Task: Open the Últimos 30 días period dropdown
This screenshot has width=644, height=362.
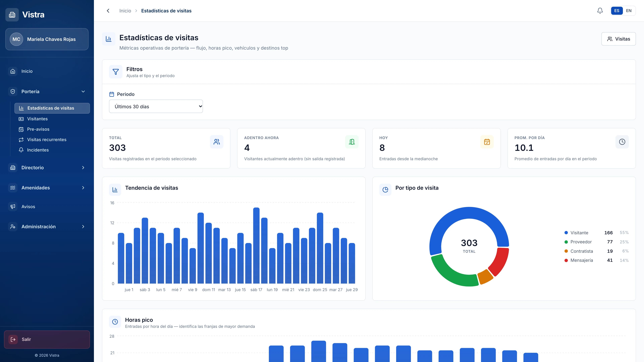Action: tap(156, 106)
